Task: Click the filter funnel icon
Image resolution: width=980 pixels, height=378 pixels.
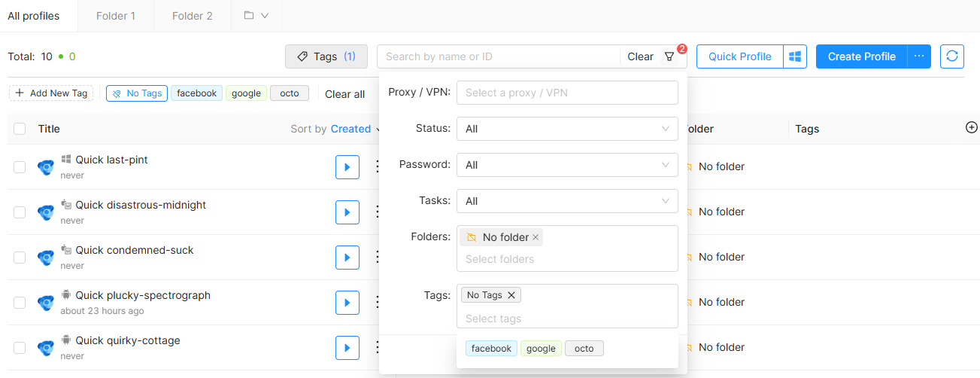Action: [x=669, y=56]
